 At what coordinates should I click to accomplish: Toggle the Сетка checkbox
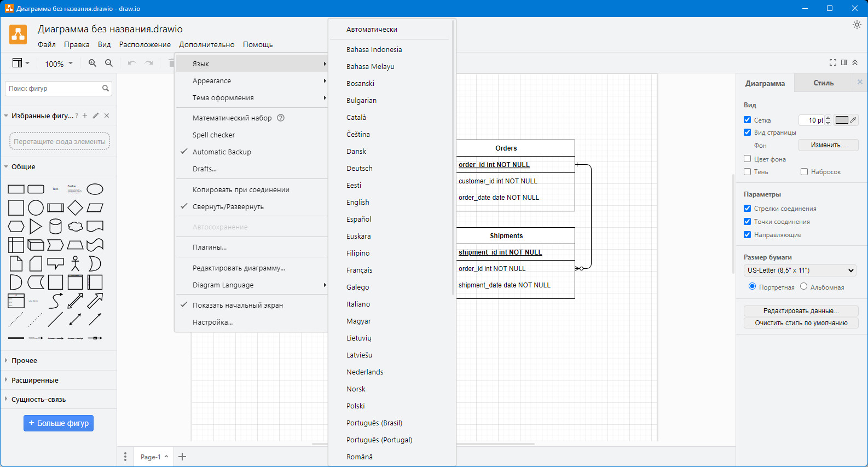(x=747, y=119)
